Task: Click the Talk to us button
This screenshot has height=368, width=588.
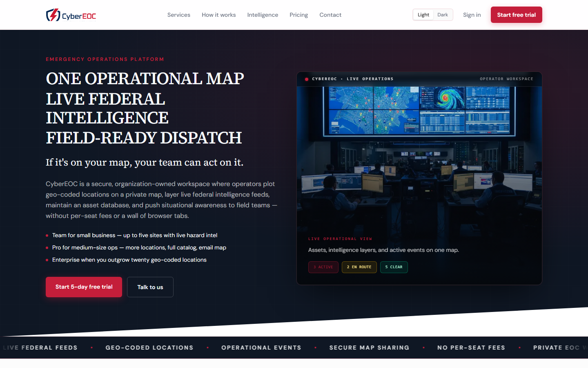Action: [150, 287]
